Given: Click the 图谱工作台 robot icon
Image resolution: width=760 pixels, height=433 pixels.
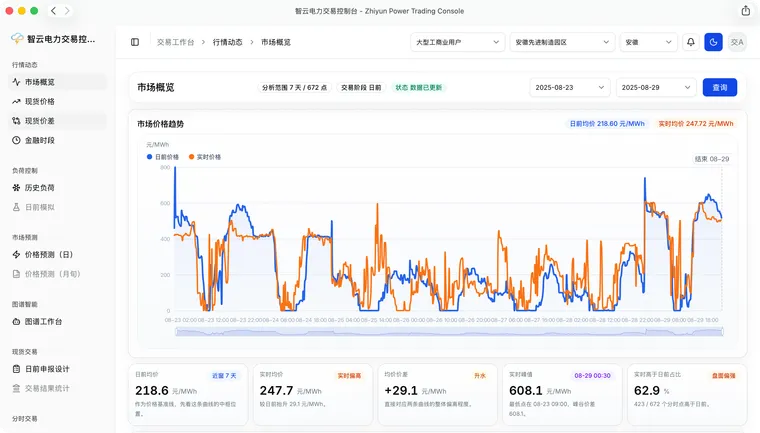Looking at the screenshot, I should coord(16,321).
